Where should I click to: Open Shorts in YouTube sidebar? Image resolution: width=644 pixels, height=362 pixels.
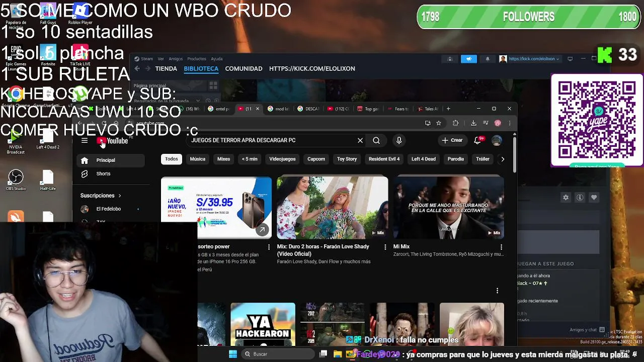click(x=111, y=173)
